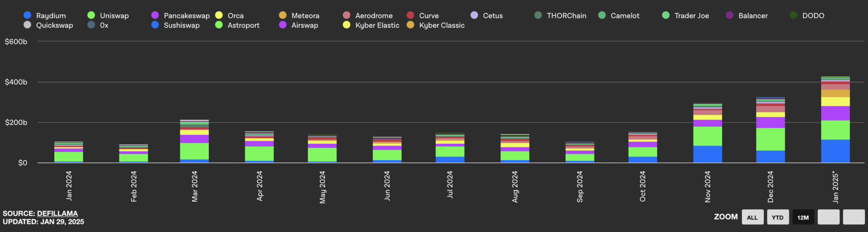Viewport: 868px width, 232px height.
Task: Hide the Trader Joe series label
Action: pyautogui.click(x=691, y=15)
